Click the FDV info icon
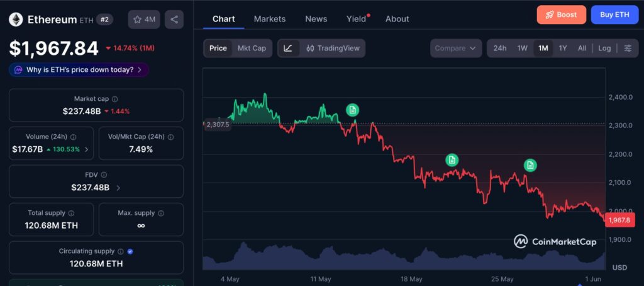 click(x=104, y=175)
